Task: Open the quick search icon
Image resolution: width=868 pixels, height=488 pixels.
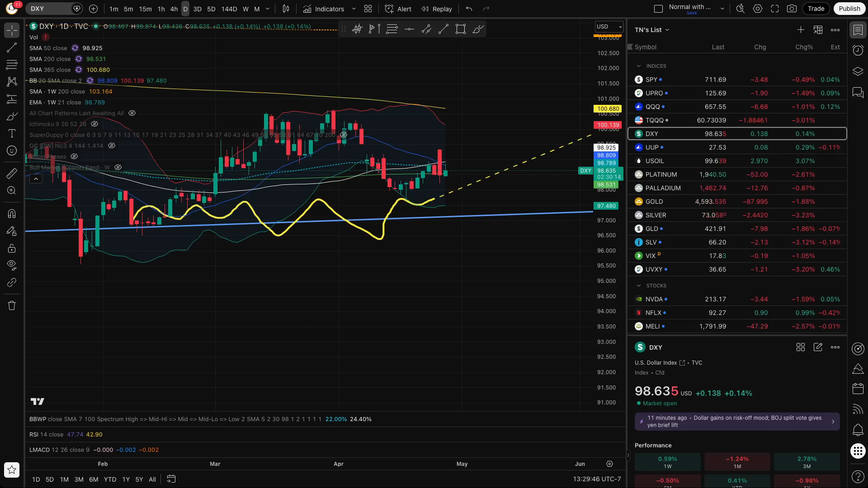Action: [x=740, y=9]
